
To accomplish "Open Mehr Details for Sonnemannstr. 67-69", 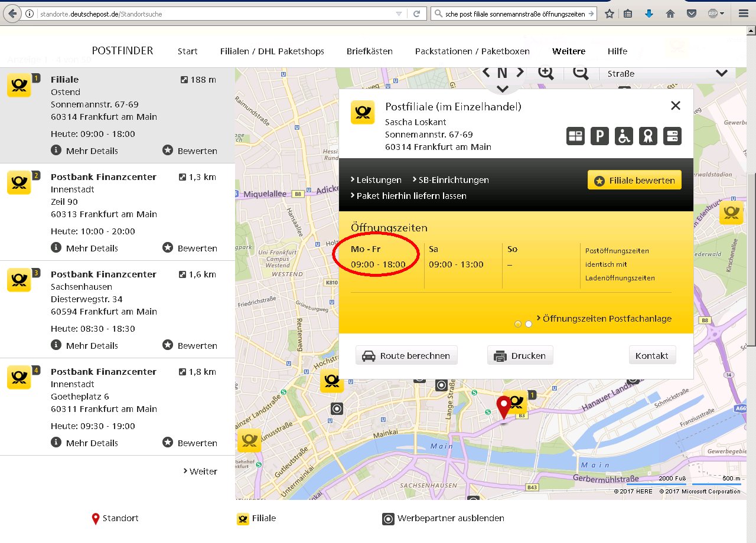I will pos(84,151).
